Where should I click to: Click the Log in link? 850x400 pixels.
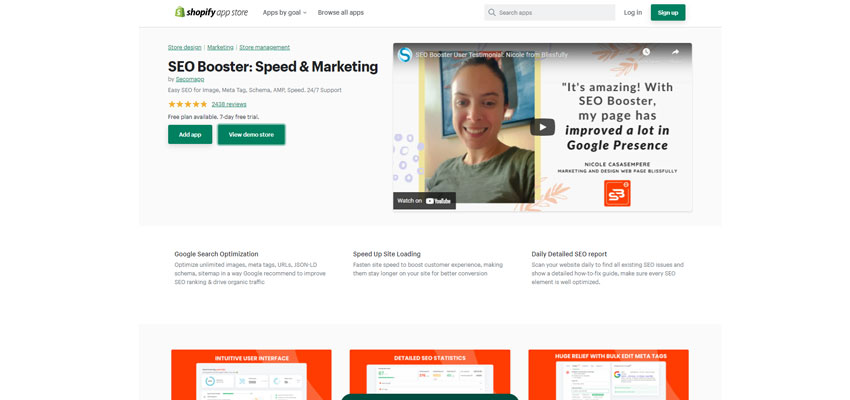tap(633, 12)
